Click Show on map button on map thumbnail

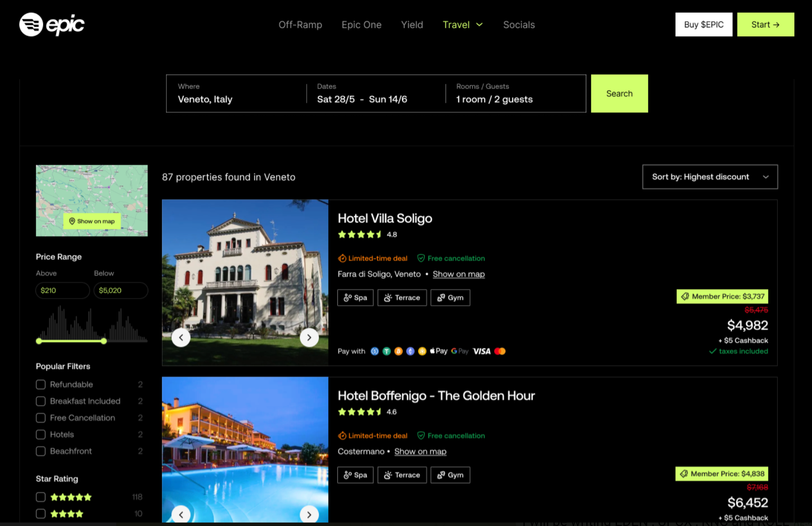click(92, 221)
